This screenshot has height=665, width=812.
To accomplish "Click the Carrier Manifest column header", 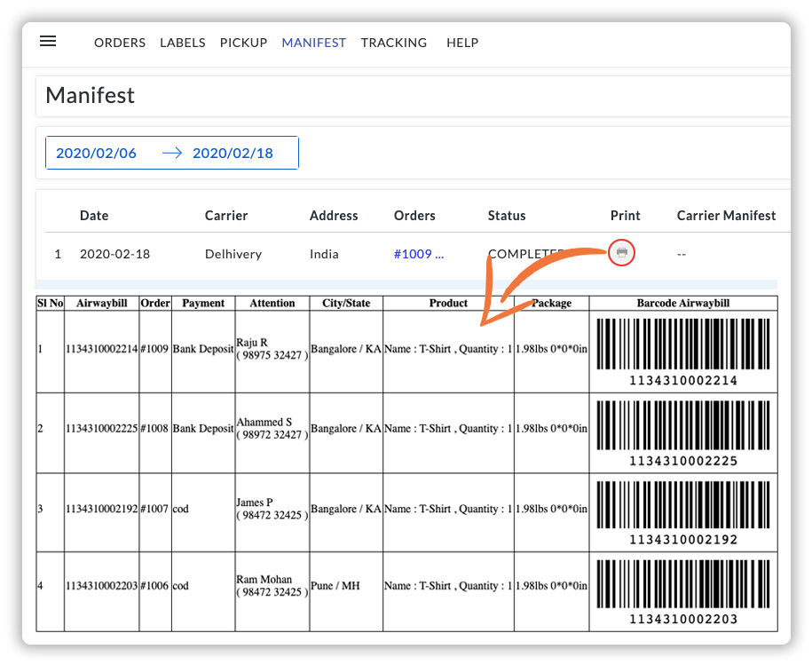I will tap(726, 216).
